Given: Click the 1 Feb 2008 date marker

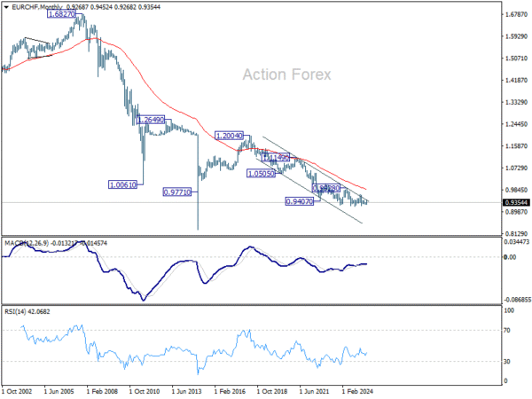Looking at the screenshot, I should [102, 391].
